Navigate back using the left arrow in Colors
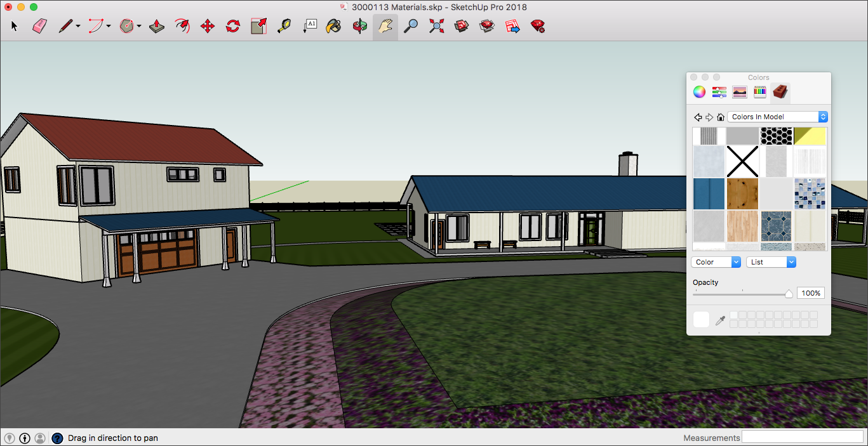The height and width of the screenshot is (446, 868). tap(698, 117)
